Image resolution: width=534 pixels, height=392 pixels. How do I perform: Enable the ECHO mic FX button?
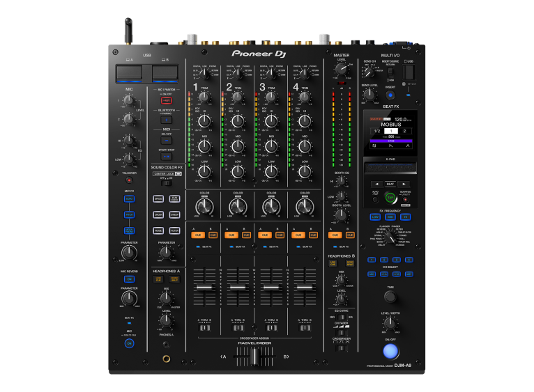pos(129,198)
